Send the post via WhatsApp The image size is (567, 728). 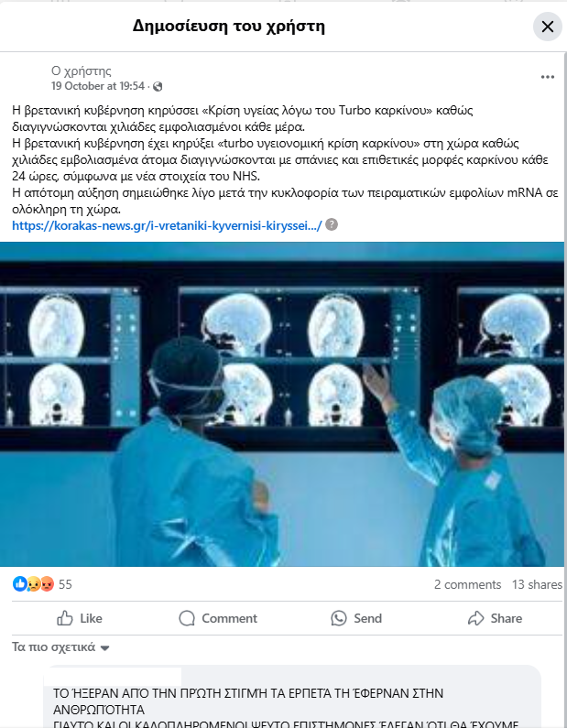(356, 618)
